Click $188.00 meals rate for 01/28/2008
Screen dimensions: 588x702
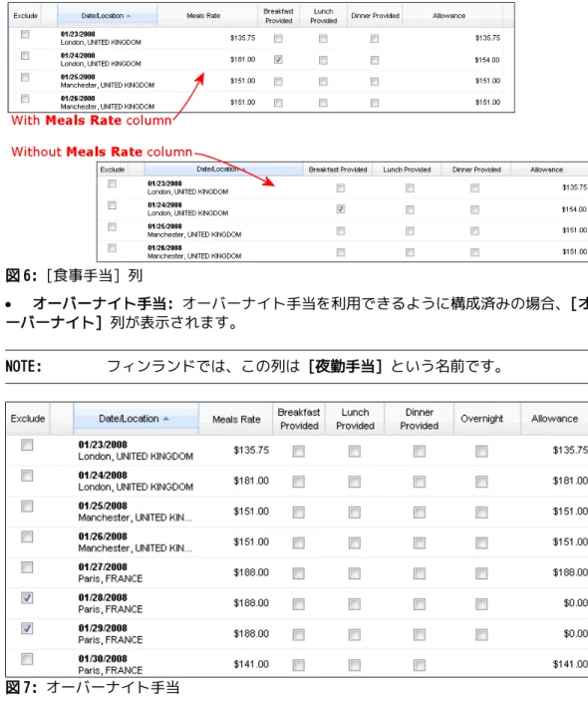tap(251, 603)
